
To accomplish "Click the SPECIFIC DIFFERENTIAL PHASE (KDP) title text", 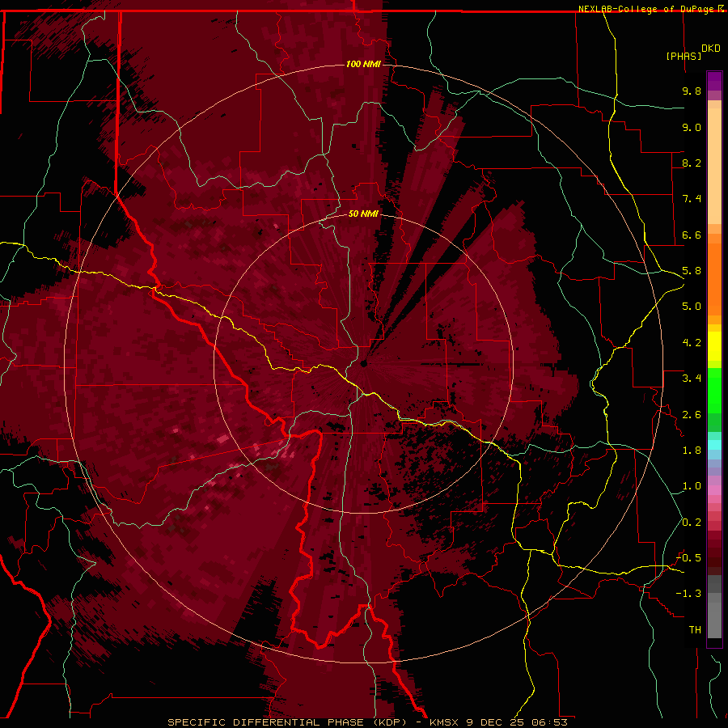I will [x=288, y=722].
